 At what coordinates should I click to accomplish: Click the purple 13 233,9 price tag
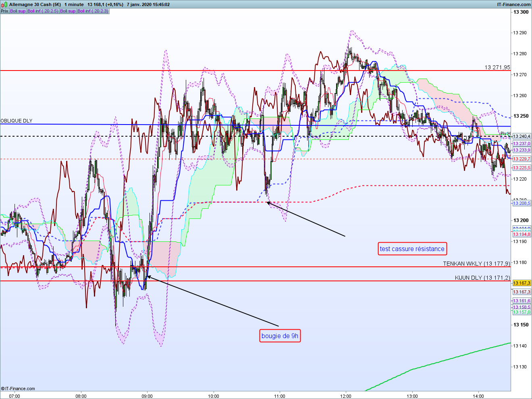pos(522,150)
